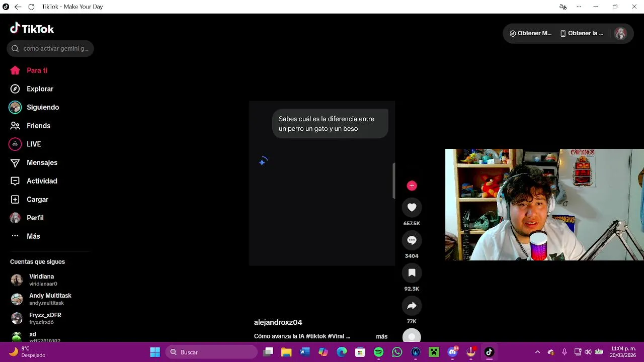644x362 pixels.
Task: Click the Cargar plus icon
Action: pyautogui.click(x=15, y=200)
